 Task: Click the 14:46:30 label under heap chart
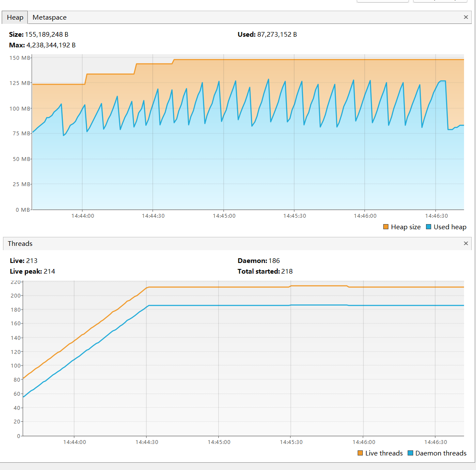436,216
